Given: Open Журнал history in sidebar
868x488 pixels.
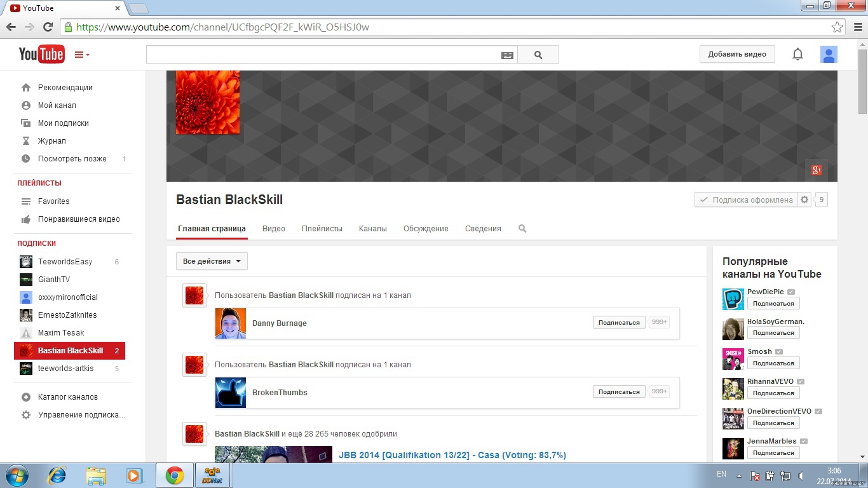Looking at the screenshot, I should point(51,141).
